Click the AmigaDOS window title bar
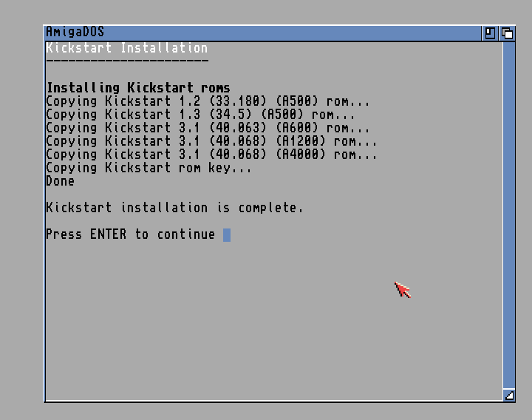The height and width of the screenshot is (420, 532). pyautogui.click(x=263, y=33)
